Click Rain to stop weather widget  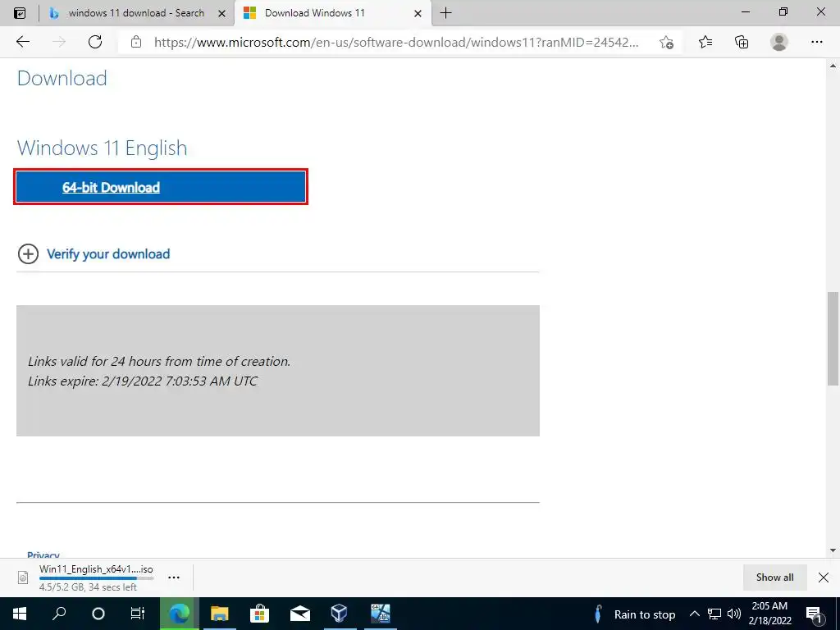coord(636,614)
